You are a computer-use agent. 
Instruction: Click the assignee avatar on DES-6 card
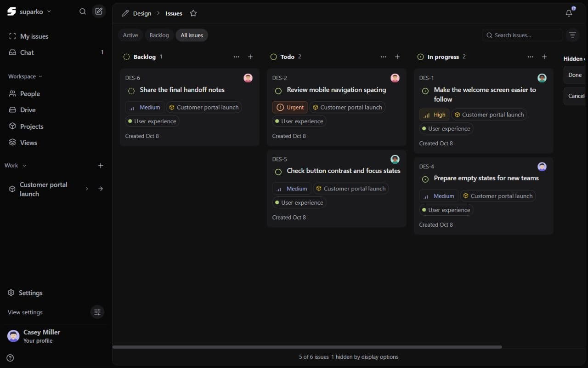click(248, 78)
